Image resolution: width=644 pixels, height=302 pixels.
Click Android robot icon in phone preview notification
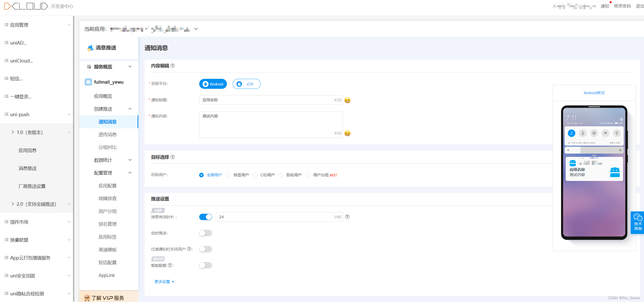(x=615, y=172)
